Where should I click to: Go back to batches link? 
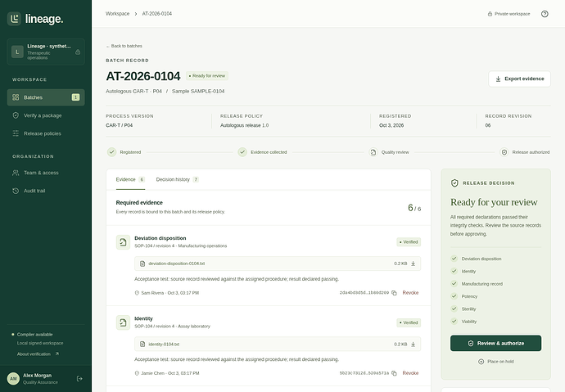(124, 46)
